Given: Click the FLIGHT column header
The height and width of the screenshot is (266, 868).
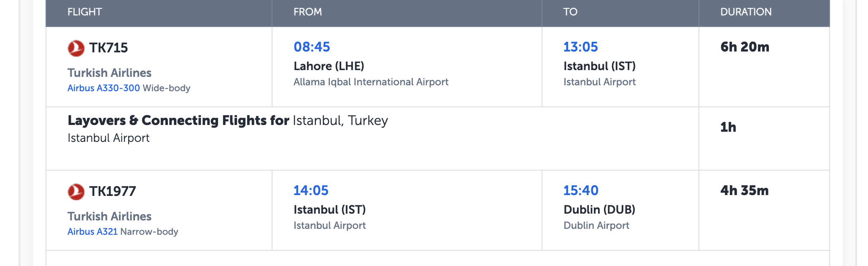Looking at the screenshot, I should point(85,12).
